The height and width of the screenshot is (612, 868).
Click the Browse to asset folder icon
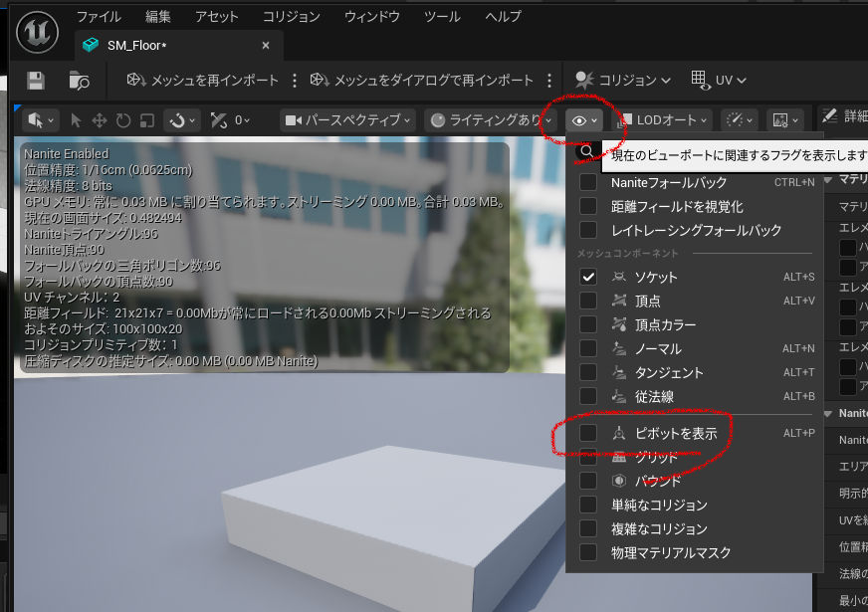[80, 81]
